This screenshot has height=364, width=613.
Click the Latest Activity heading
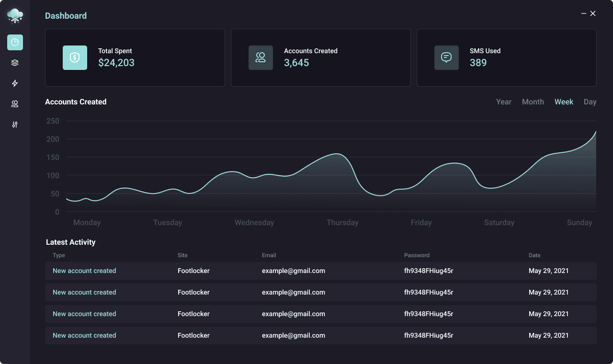[x=71, y=242]
